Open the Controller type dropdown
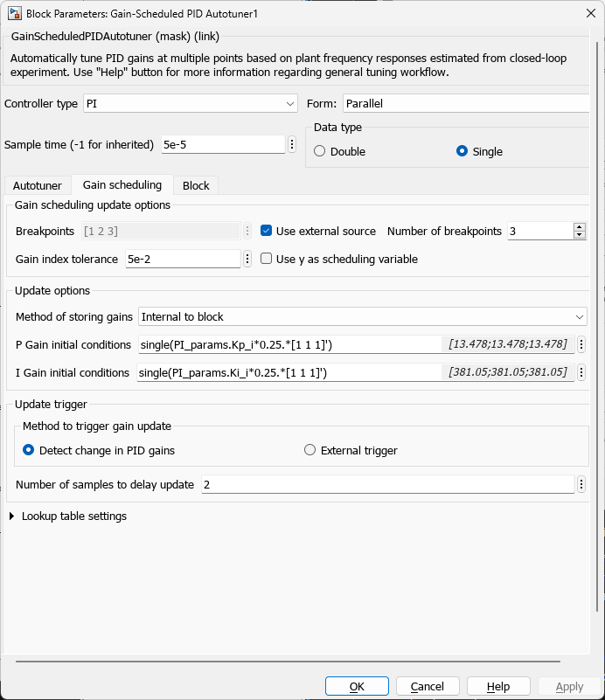This screenshot has height=700, width=605. [x=191, y=103]
